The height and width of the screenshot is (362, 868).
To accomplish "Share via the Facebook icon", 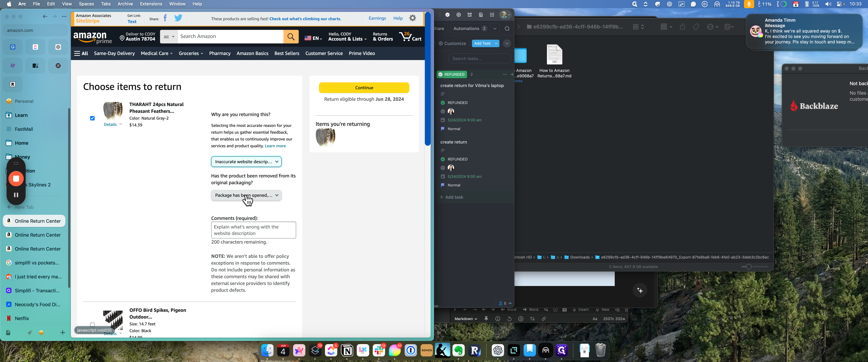I will click(165, 18).
